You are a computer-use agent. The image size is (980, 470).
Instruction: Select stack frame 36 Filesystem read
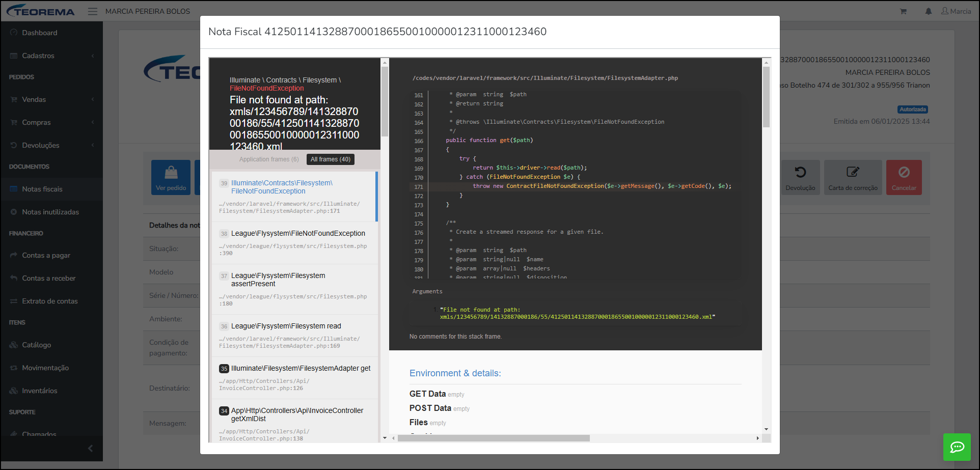(x=294, y=336)
